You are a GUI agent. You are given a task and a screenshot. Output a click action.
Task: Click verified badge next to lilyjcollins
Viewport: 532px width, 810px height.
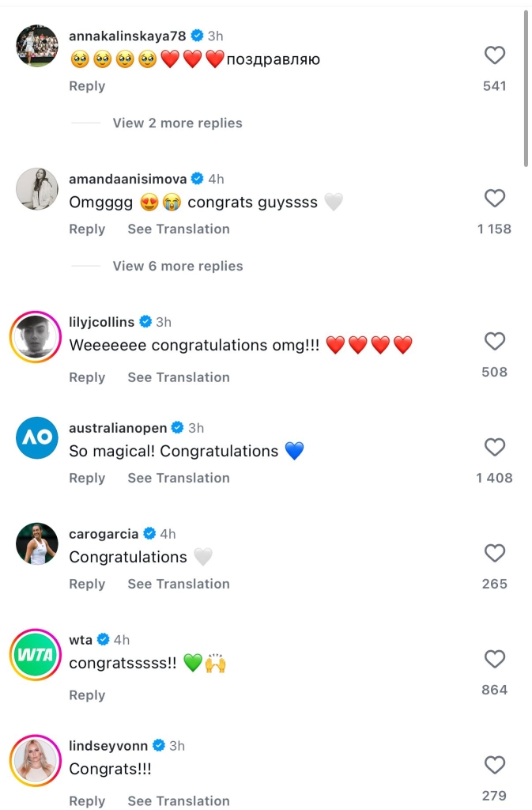[x=145, y=322]
